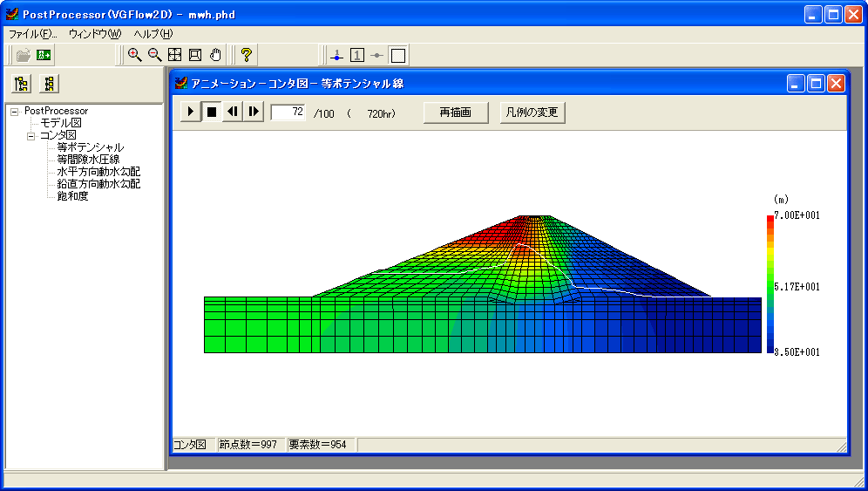Click the (m) legend unit label
The width and height of the screenshot is (868, 491).
[x=781, y=200]
